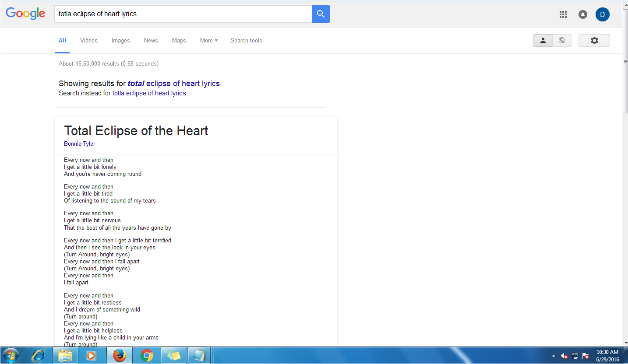Switch to the Videos tab
Viewport: 628px width, 364px height.
89,40
